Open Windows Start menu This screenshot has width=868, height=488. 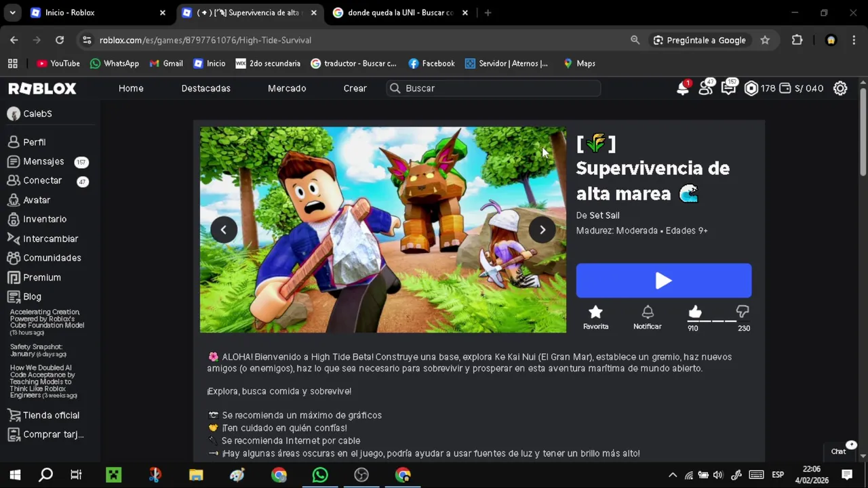coord(15,475)
